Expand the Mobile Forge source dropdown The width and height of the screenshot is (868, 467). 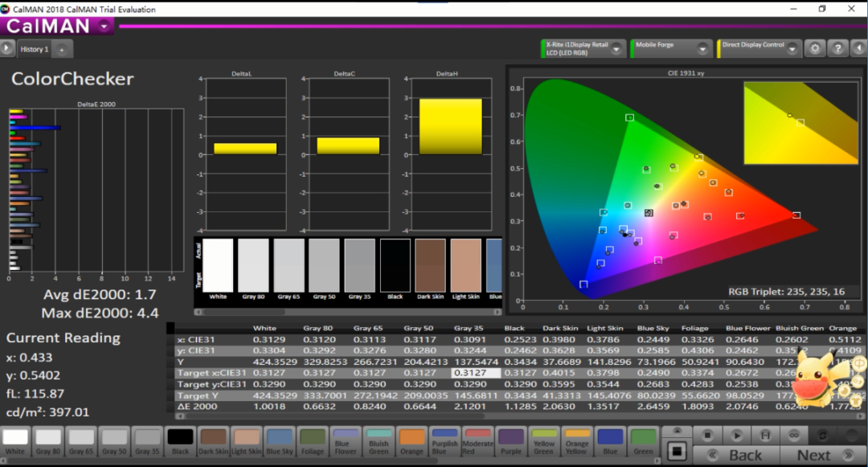(701, 49)
